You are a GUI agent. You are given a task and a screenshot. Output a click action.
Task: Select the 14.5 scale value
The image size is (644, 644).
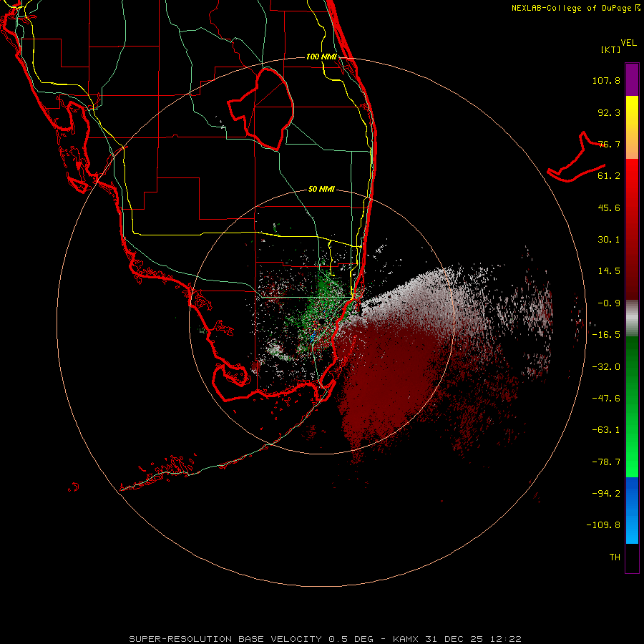coord(609,271)
